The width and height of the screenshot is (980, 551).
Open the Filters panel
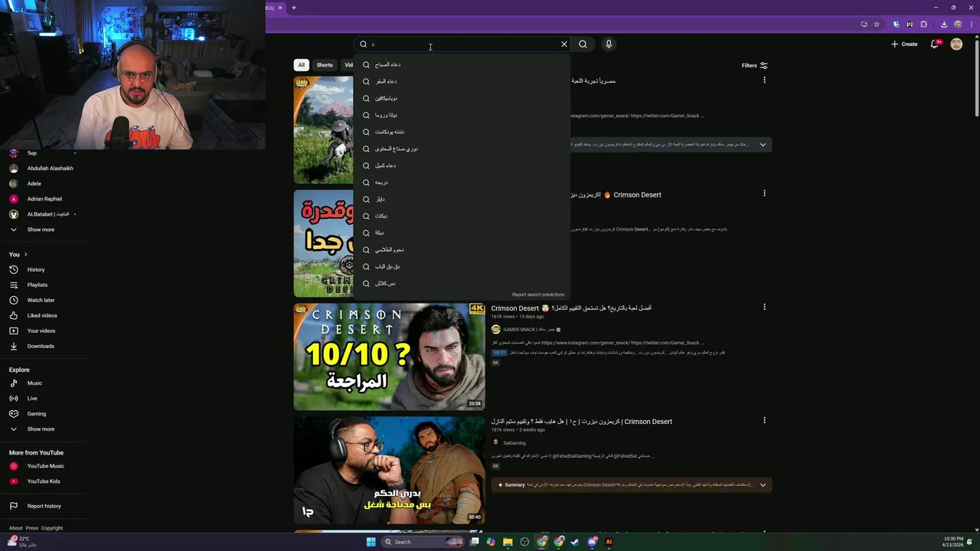click(x=754, y=66)
